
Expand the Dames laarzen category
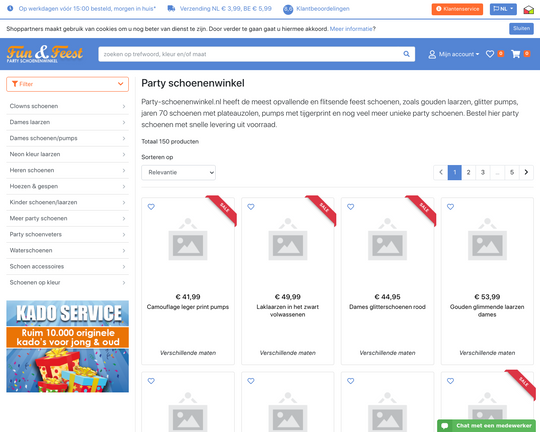pos(68,122)
